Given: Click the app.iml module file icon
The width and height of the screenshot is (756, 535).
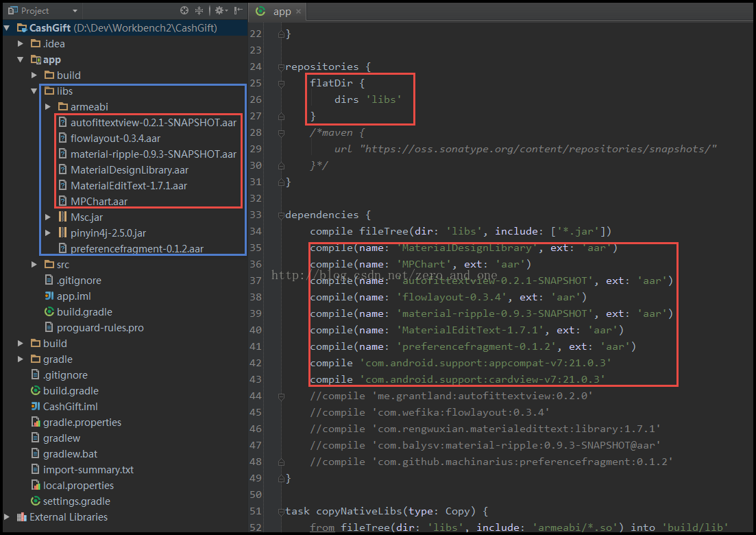Looking at the screenshot, I should click(49, 296).
